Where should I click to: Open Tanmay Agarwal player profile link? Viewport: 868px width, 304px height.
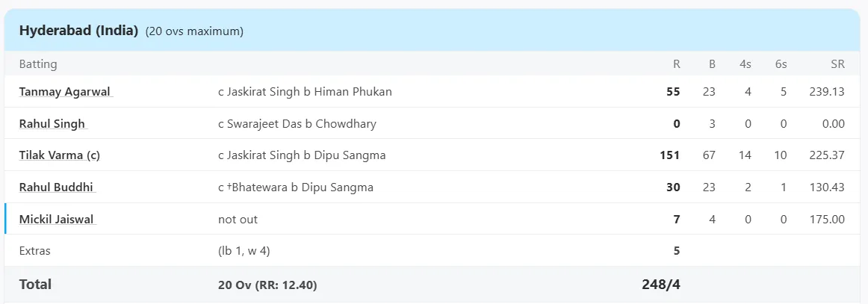click(x=66, y=91)
